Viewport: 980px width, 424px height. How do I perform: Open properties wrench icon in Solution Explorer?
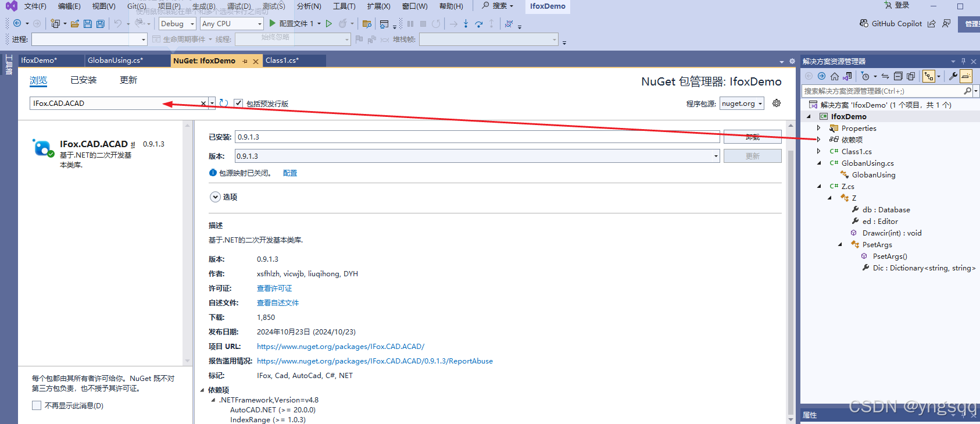(953, 76)
